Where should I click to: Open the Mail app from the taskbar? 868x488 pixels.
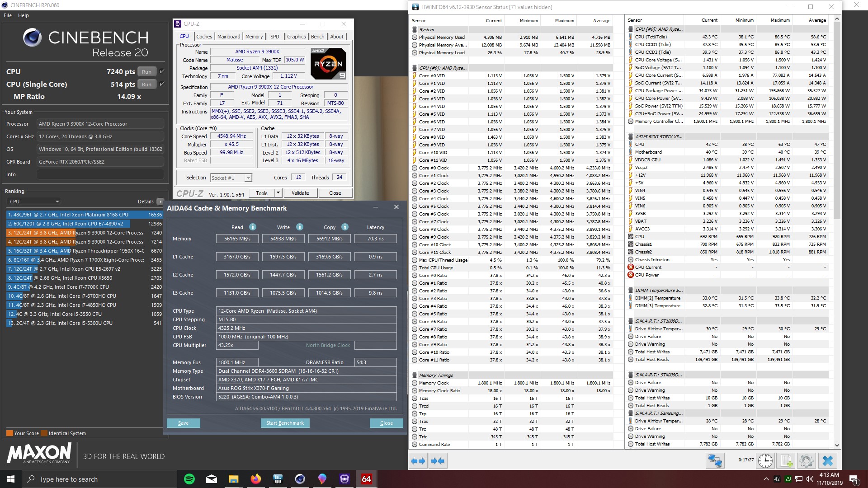click(212, 479)
